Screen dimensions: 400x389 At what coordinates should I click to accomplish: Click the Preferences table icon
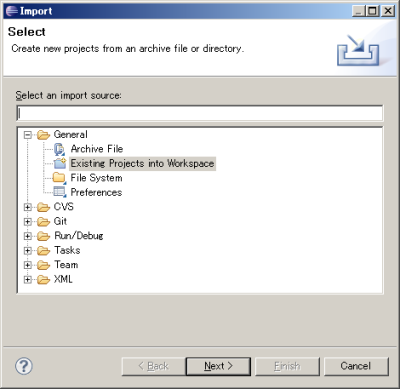[60, 192]
